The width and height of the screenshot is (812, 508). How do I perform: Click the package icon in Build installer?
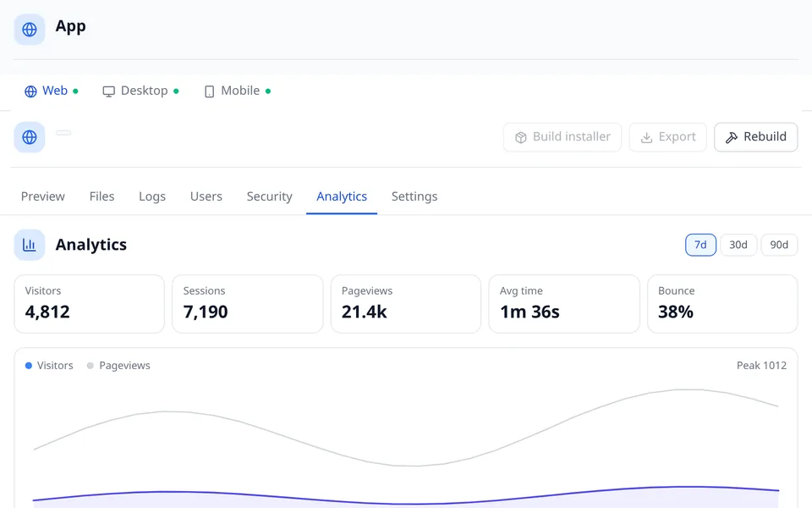[521, 137]
